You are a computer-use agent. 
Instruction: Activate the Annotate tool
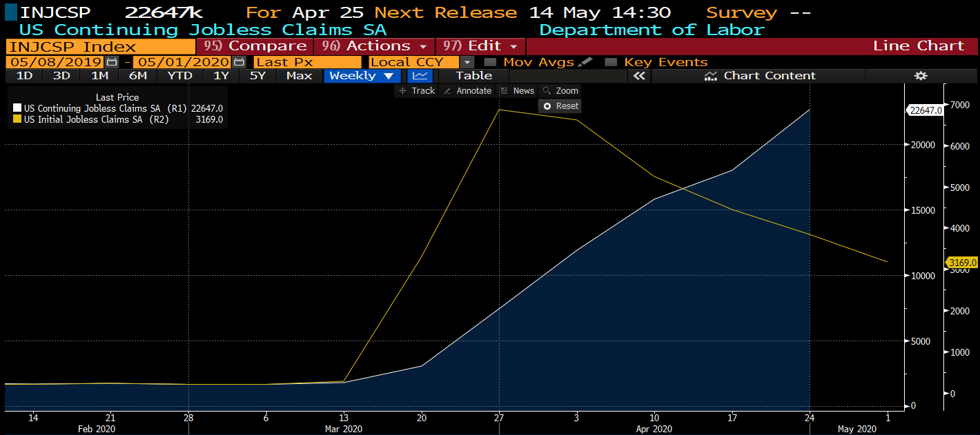click(467, 91)
